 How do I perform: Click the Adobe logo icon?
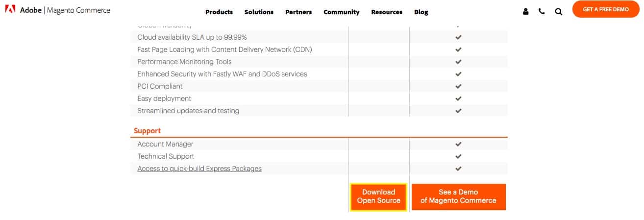point(10,10)
